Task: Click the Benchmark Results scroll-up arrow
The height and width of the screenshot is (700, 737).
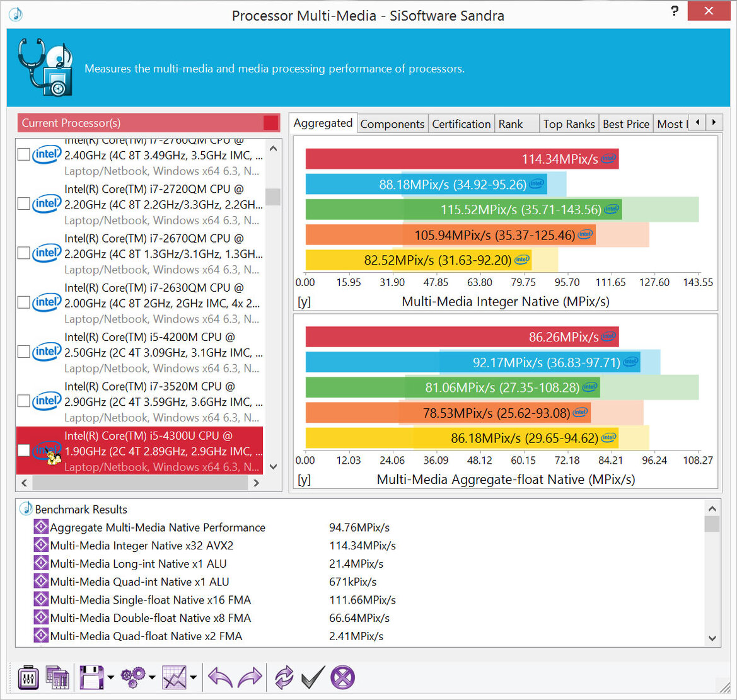Action: pos(712,508)
